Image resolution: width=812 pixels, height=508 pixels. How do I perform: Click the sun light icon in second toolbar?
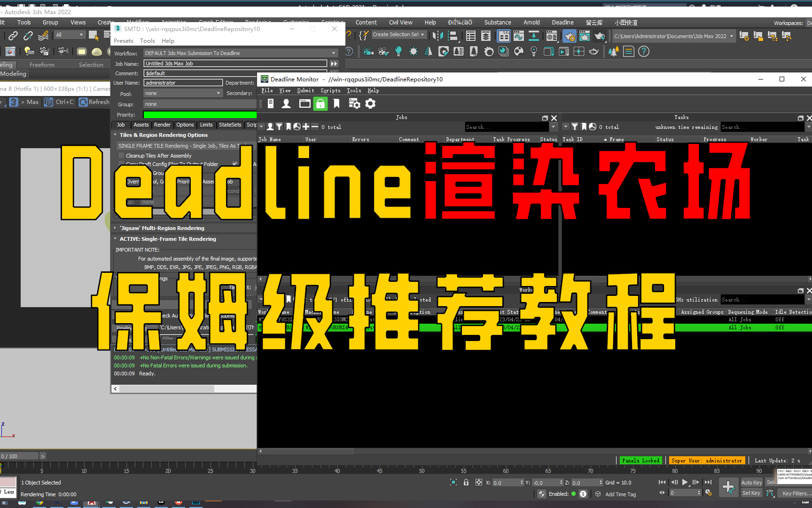coord(414,51)
